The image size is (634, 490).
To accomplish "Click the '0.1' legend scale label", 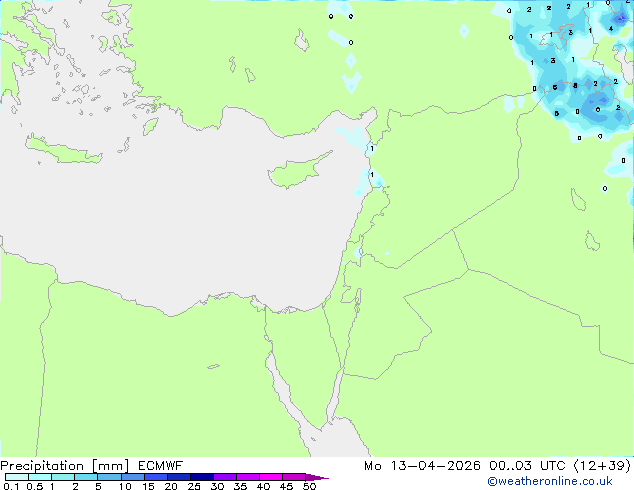I will tap(11, 486).
